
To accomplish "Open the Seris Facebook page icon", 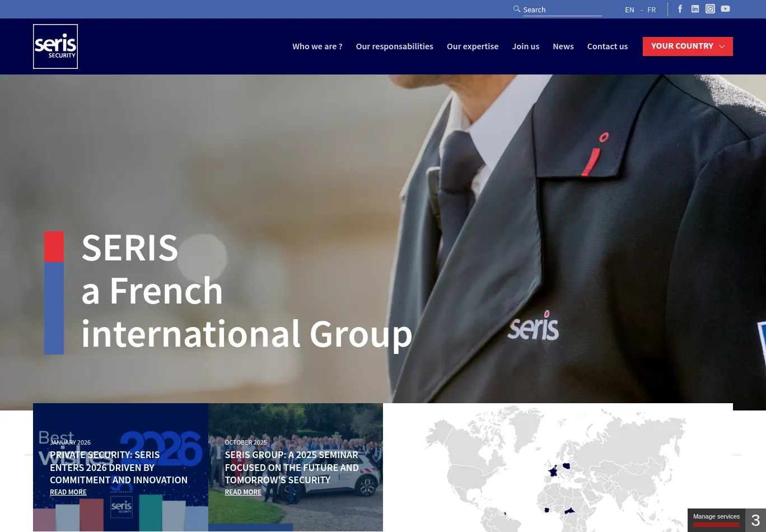I will coord(680,9).
